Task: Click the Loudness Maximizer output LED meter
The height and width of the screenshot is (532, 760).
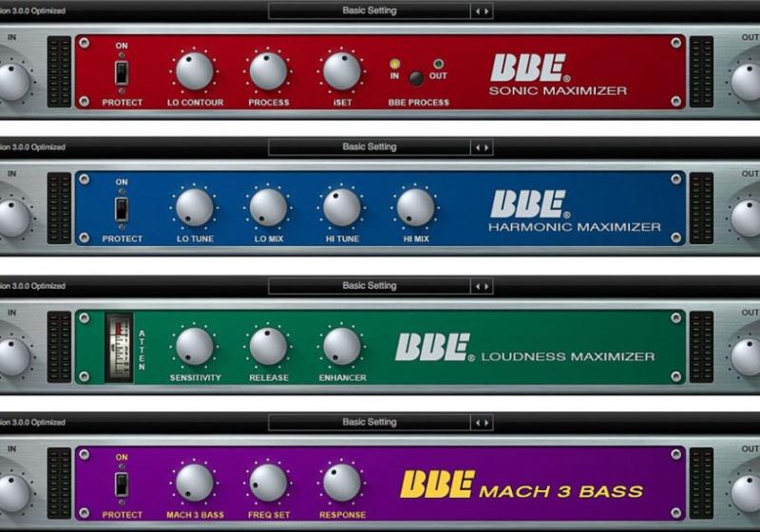Action: [x=701, y=347]
